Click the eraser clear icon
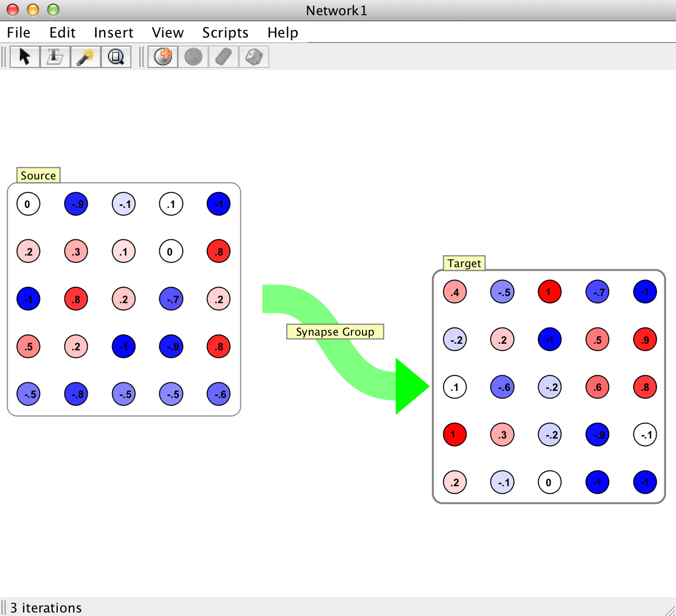 point(224,57)
